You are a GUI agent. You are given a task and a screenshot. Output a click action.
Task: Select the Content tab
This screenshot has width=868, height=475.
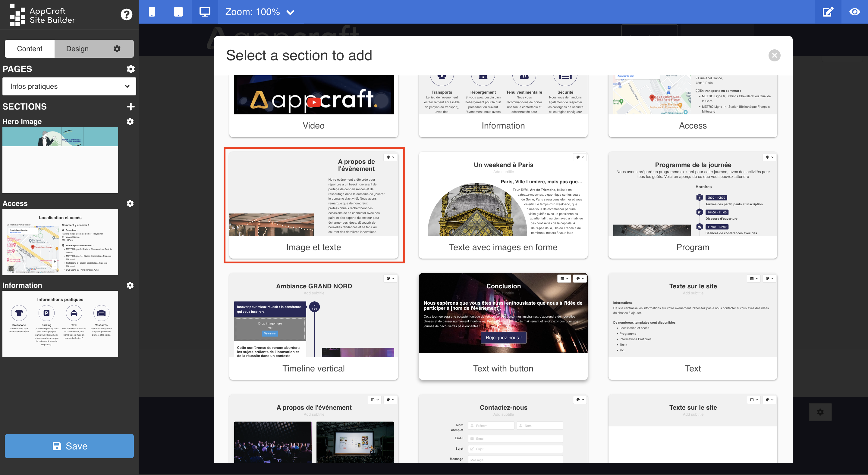click(x=30, y=49)
